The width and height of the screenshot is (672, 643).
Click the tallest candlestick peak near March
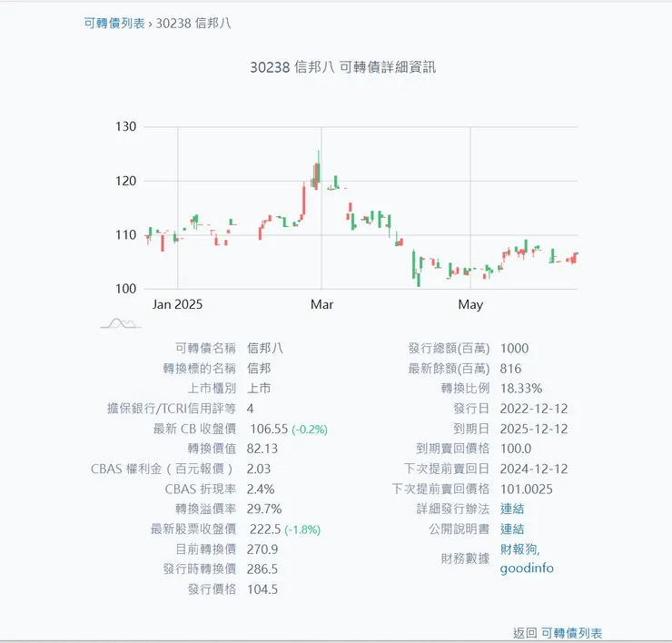319,169
